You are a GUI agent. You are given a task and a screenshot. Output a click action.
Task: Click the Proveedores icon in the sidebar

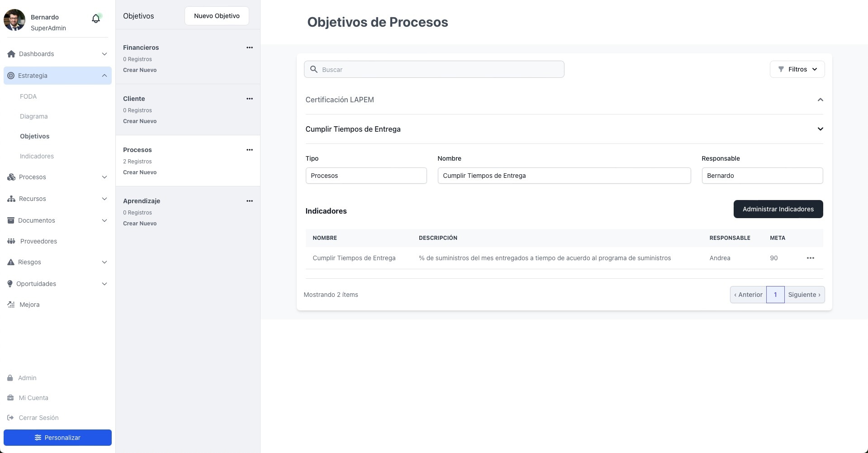pyautogui.click(x=11, y=241)
